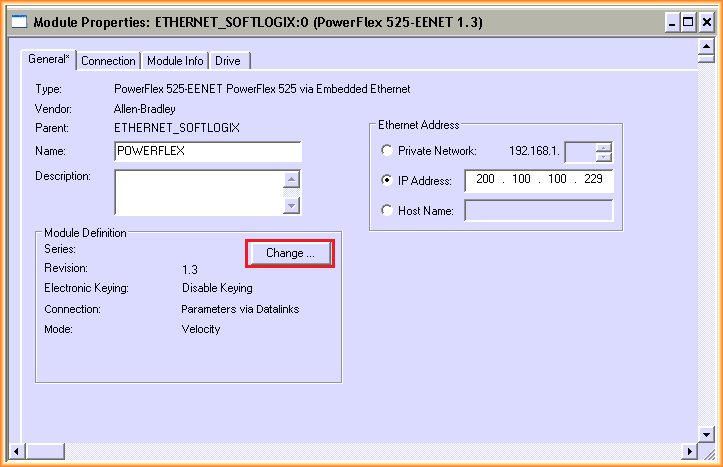This screenshot has width=723, height=467.
Task: Open the Module Info tab
Action: (x=175, y=61)
